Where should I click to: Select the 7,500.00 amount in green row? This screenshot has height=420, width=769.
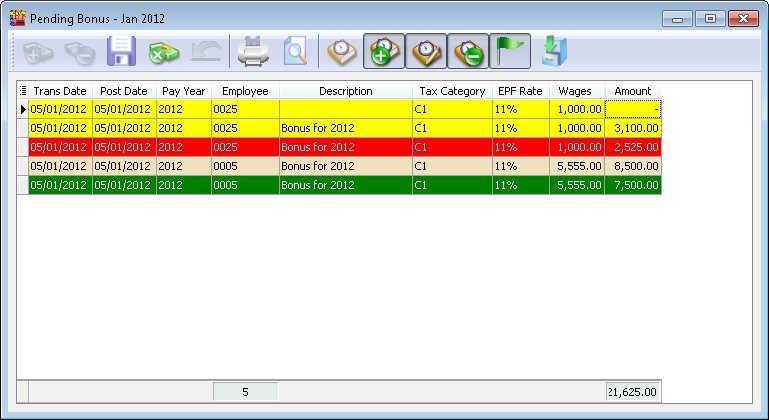pyautogui.click(x=633, y=185)
